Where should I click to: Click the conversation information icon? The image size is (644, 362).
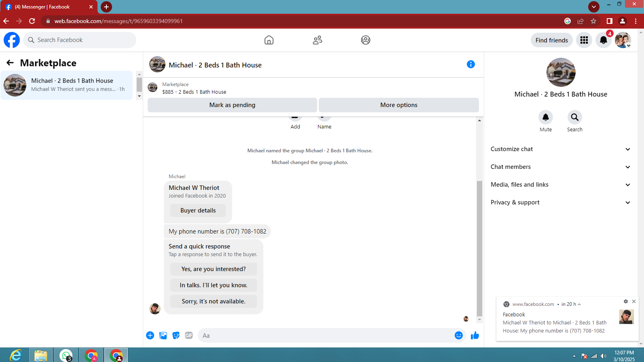(471, 64)
